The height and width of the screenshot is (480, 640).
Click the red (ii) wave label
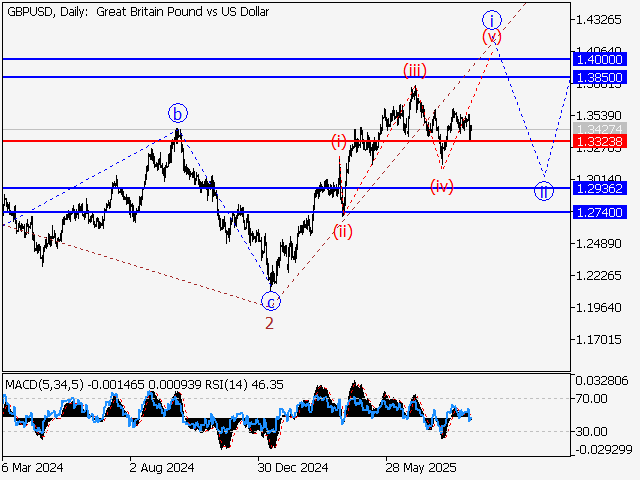pos(343,231)
